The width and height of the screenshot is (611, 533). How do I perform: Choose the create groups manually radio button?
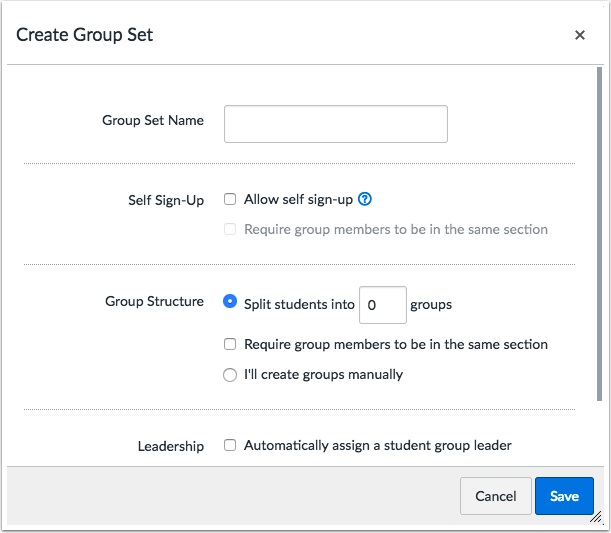(x=230, y=375)
